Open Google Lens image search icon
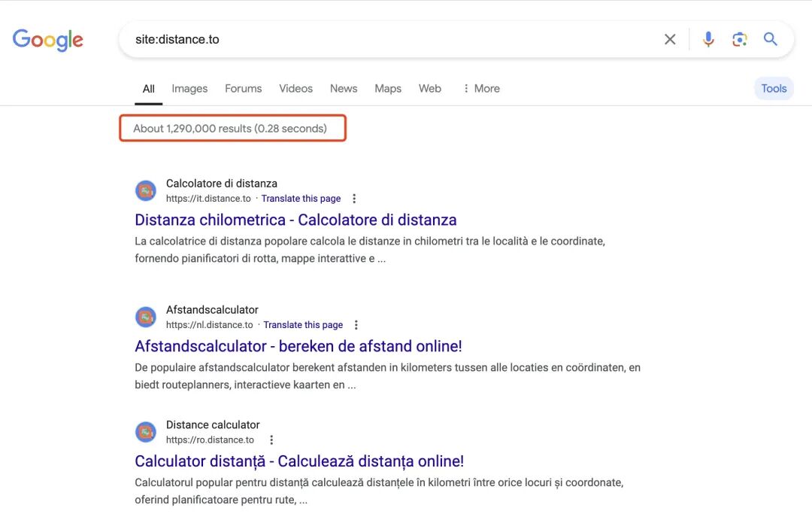This screenshot has height=529, width=812. [x=739, y=39]
